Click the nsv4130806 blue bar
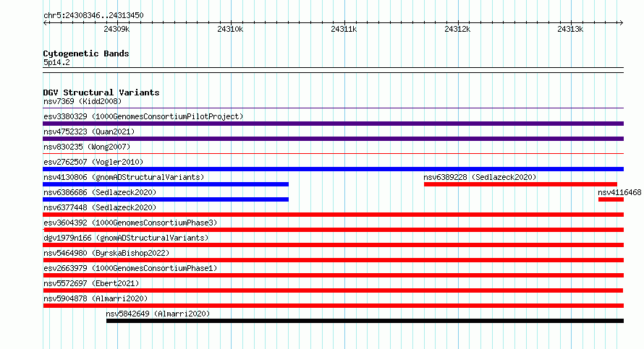The height and width of the screenshot is (349, 644). 166,184
